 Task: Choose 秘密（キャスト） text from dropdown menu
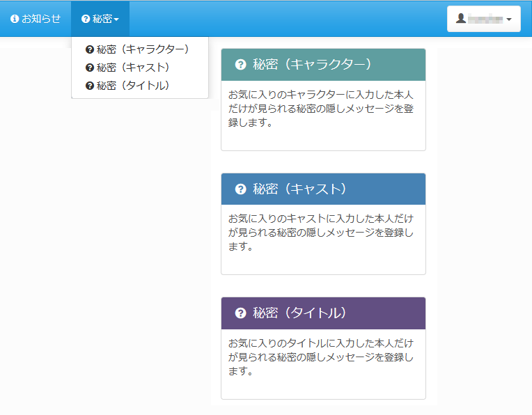pos(133,68)
